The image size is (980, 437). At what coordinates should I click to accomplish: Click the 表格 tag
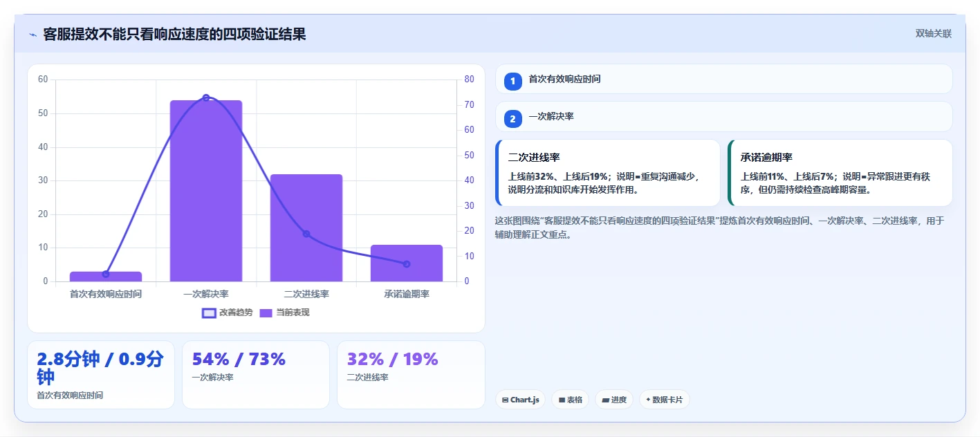point(570,400)
